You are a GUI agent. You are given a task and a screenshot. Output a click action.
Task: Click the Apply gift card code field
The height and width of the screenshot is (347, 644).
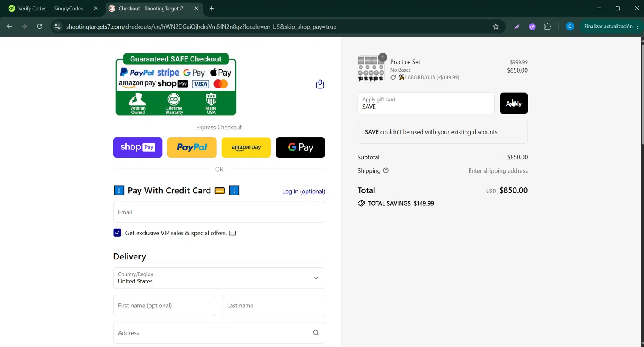point(426,103)
